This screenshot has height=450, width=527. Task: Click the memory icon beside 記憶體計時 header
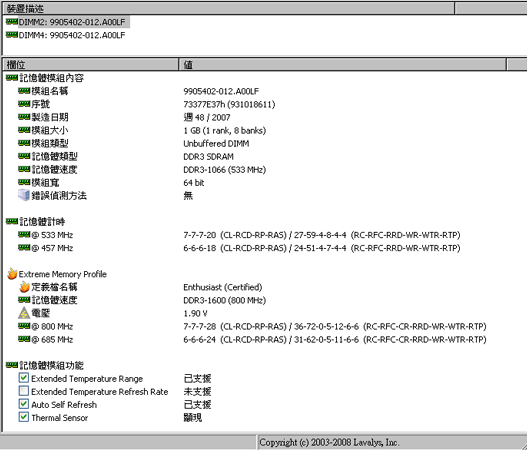click(x=12, y=221)
